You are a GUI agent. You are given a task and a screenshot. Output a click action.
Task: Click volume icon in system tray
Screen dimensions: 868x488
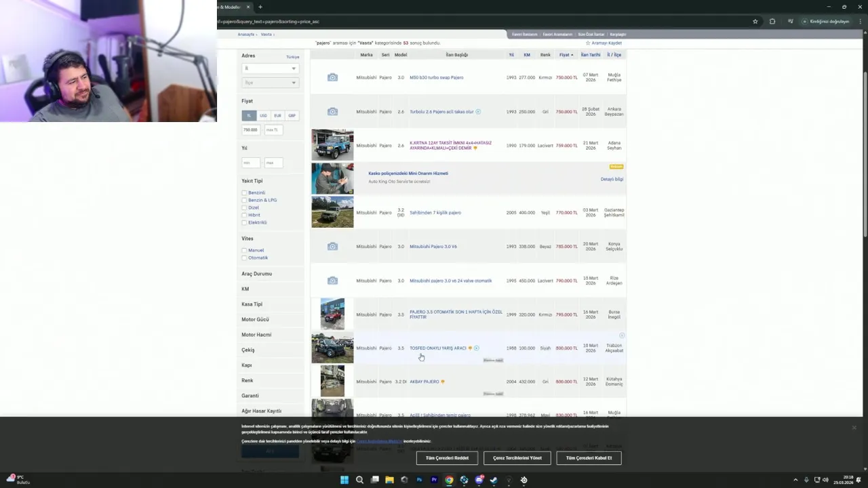(827, 480)
